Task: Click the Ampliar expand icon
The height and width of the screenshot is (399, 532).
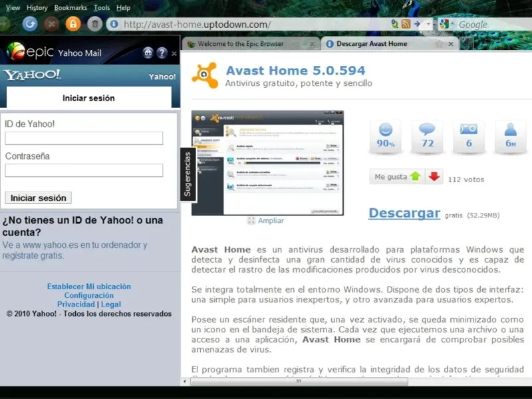Action: point(251,221)
